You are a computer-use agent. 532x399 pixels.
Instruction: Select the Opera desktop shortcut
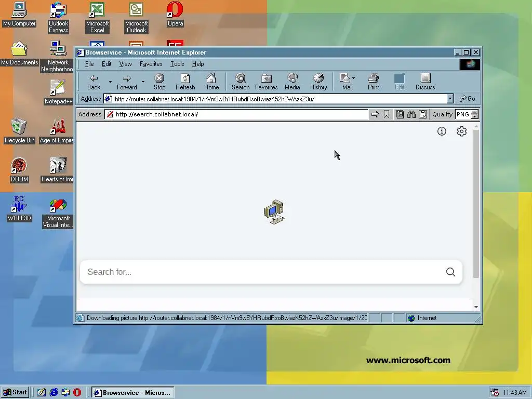click(175, 14)
